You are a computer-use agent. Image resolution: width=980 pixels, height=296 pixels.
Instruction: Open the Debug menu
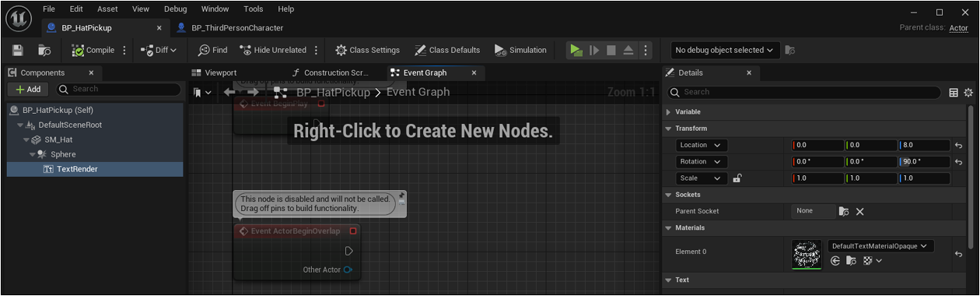[175, 9]
